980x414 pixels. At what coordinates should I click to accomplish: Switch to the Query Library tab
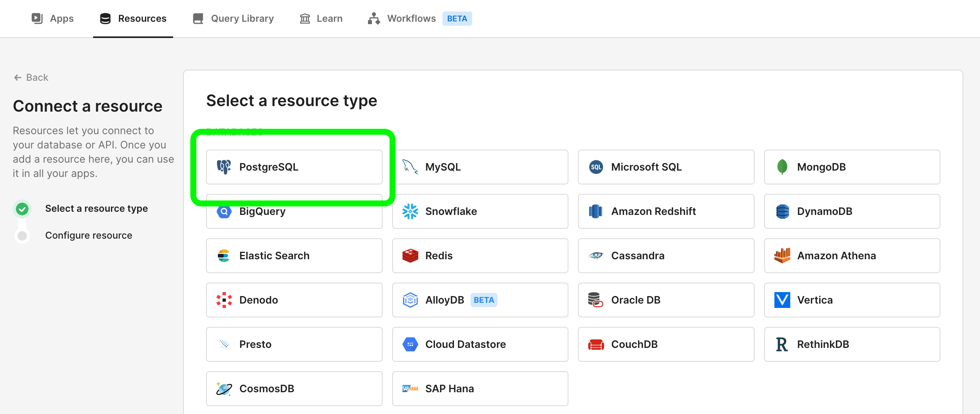pyautogui.click(x=233, y=19)
